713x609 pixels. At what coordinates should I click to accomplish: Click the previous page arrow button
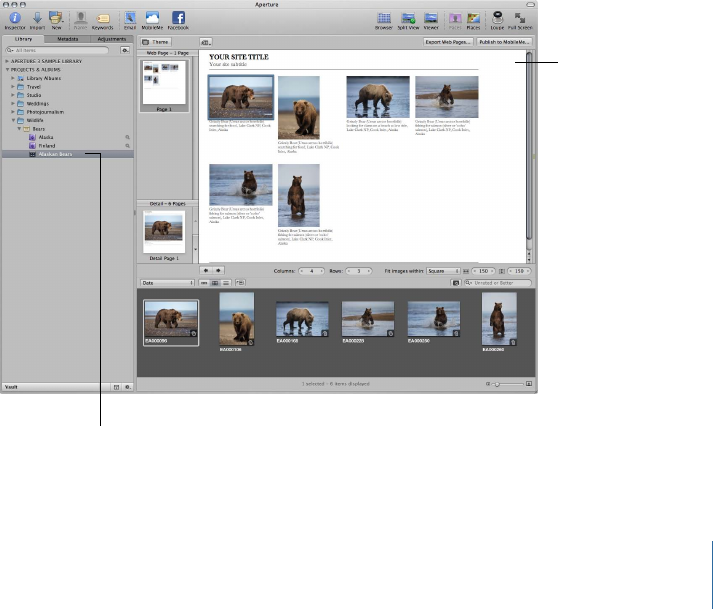click(x=206, y=271)
